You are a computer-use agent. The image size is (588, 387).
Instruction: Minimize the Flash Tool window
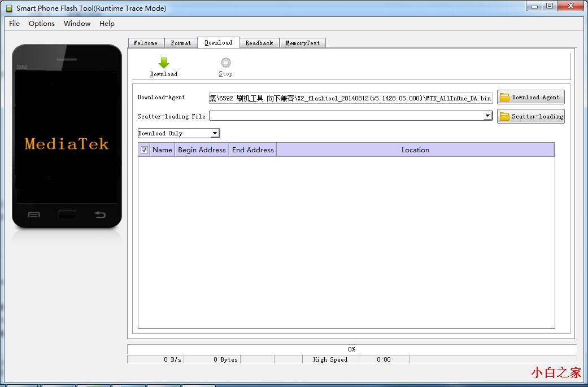(x=534, y=6)
